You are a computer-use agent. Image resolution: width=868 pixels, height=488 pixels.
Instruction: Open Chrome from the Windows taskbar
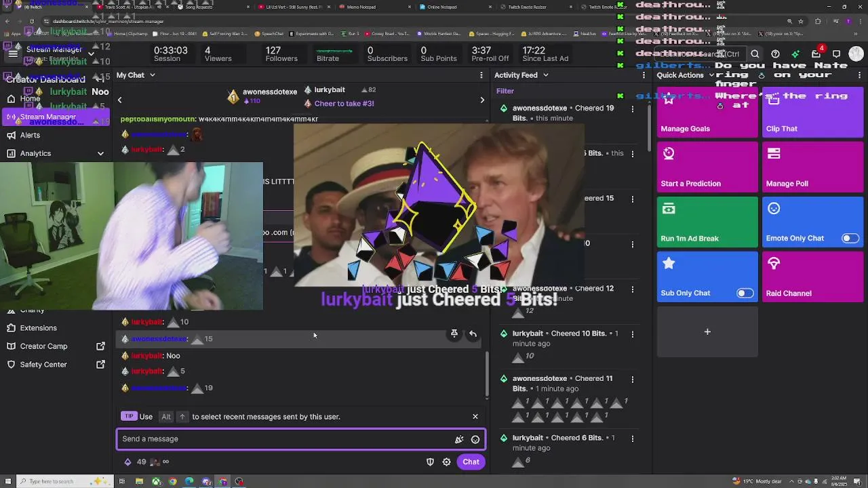[x=173, y=482]
